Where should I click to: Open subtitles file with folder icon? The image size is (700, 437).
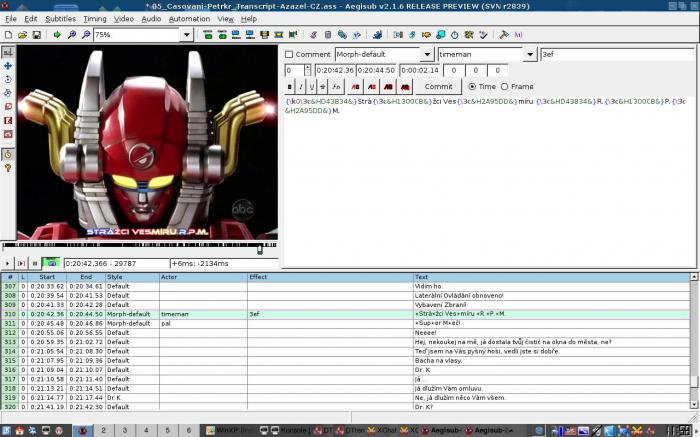coord(22,34)
